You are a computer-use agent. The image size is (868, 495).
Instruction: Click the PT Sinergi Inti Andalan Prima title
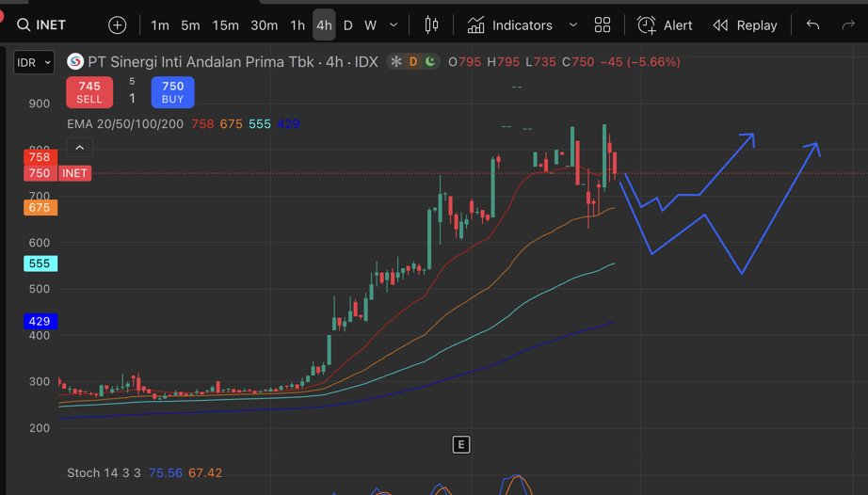click(x=233, y=62)
